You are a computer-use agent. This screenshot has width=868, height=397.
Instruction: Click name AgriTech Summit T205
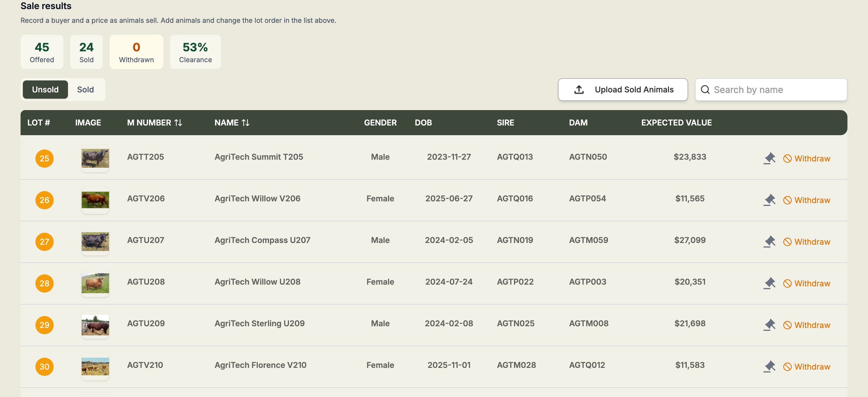(x=259, y=157)
